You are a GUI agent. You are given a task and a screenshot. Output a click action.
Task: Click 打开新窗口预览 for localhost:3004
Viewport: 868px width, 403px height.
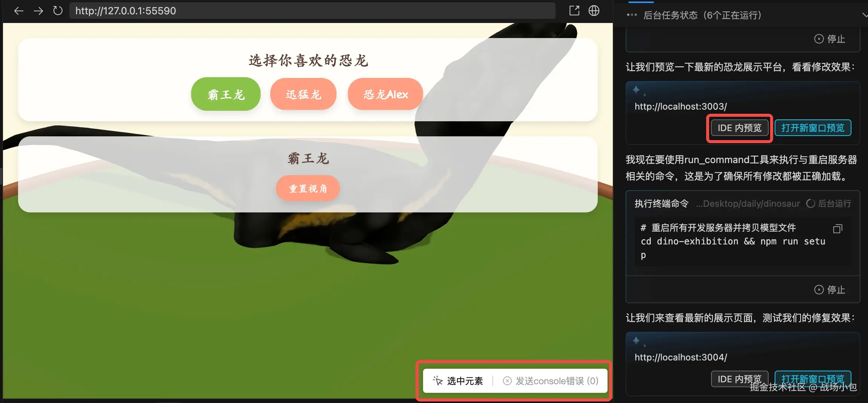(813, 379)
